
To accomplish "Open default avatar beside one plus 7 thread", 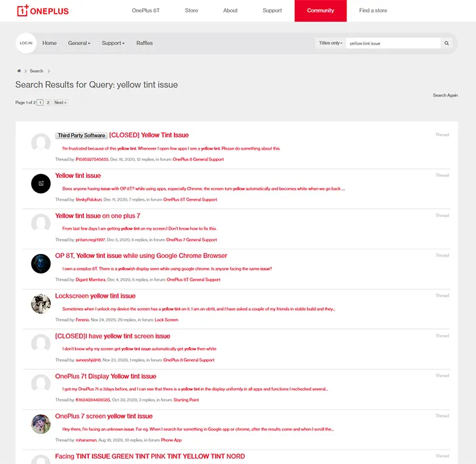I will [x=41, y=223].
